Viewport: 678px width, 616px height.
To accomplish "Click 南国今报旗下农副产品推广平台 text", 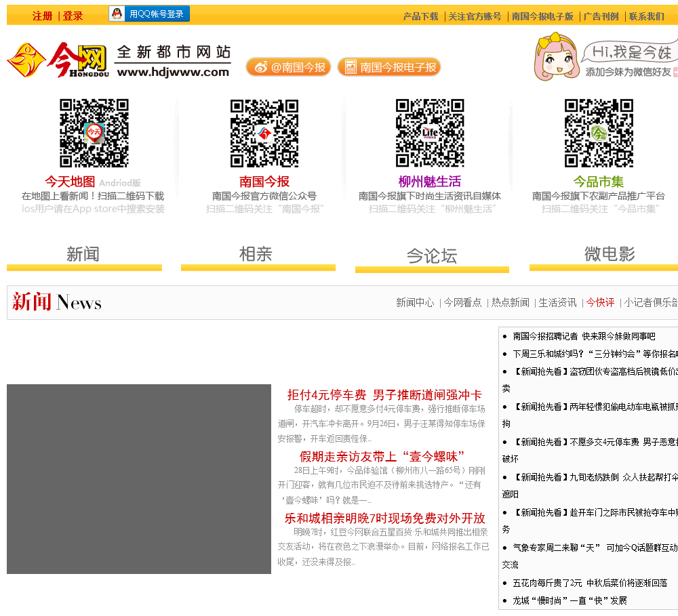I will pos(599,197).
